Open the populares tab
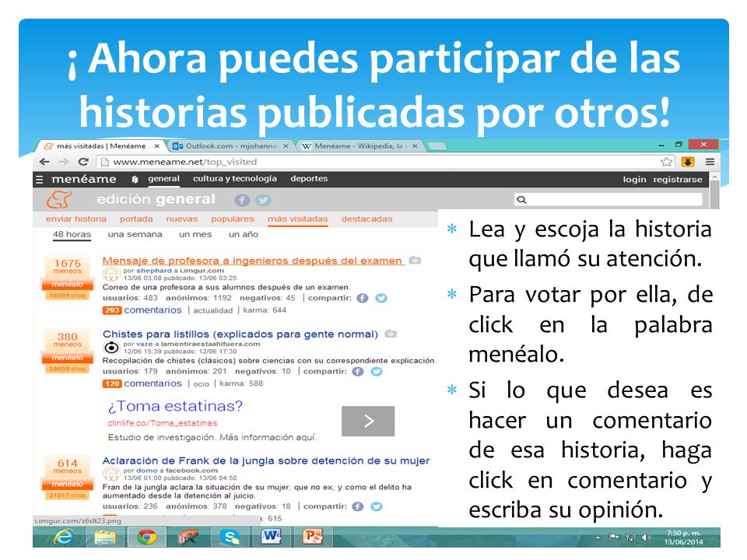Viewport: 747px width, 560px height. tap(233, 219)
